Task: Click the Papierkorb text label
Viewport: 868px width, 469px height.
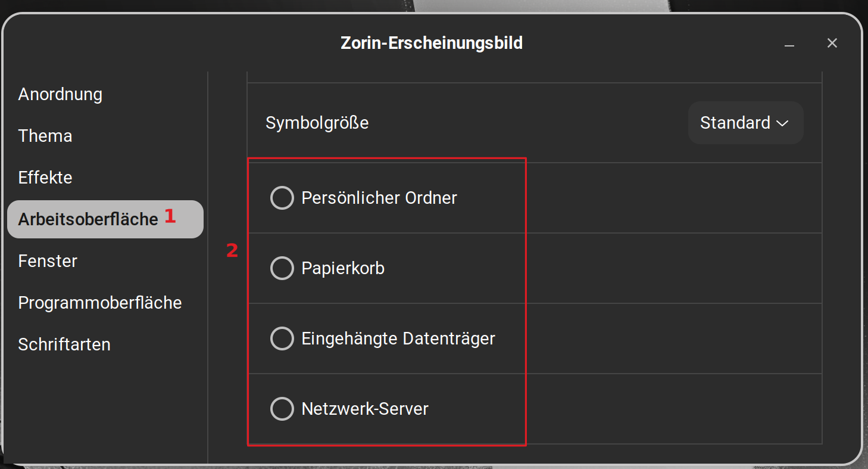Action: pos(343,268)
